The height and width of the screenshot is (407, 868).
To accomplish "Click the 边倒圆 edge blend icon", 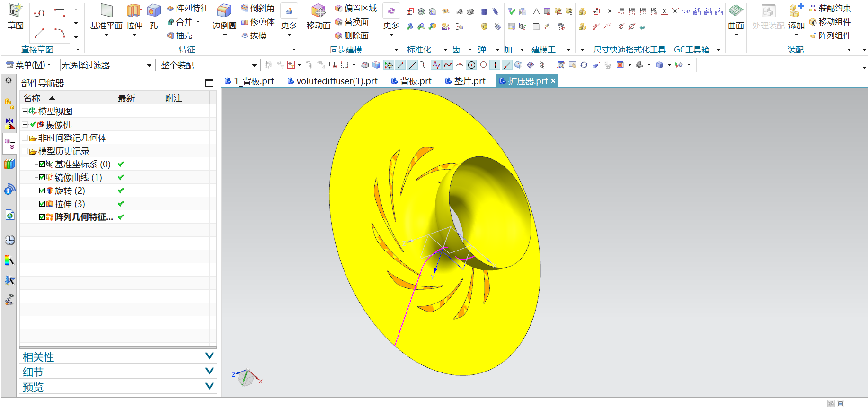I will pos(224,11).
